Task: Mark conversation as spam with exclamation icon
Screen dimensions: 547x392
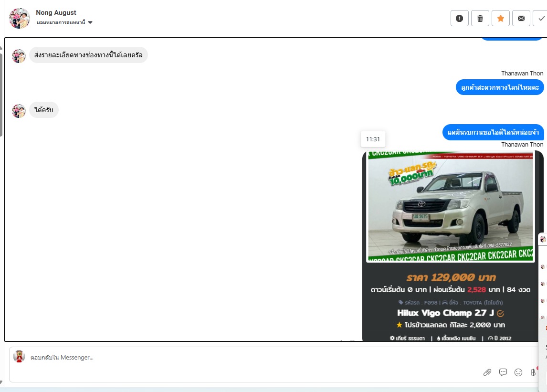Action: pos(460,18)
